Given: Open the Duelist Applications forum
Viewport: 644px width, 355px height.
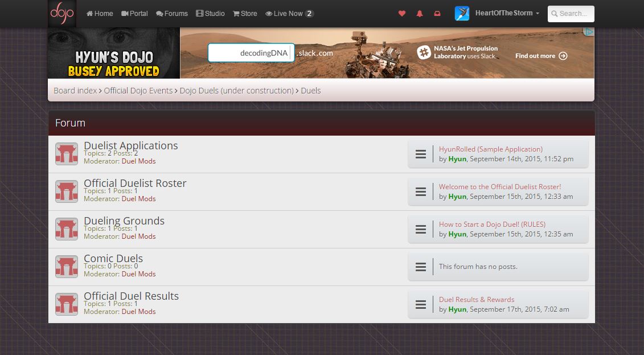Looking at the screenshot, I should [130, 145].
